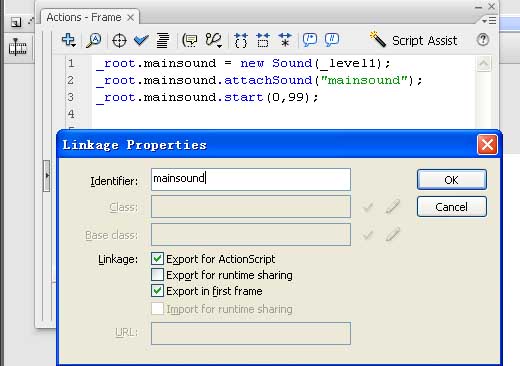Toggle Export for ActionScript checkbox
Screen dimensions: 520x366
157,259
